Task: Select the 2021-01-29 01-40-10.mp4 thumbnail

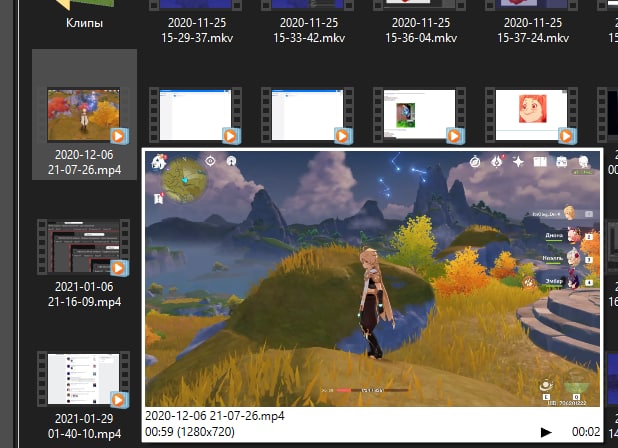Action: point(84,379)
